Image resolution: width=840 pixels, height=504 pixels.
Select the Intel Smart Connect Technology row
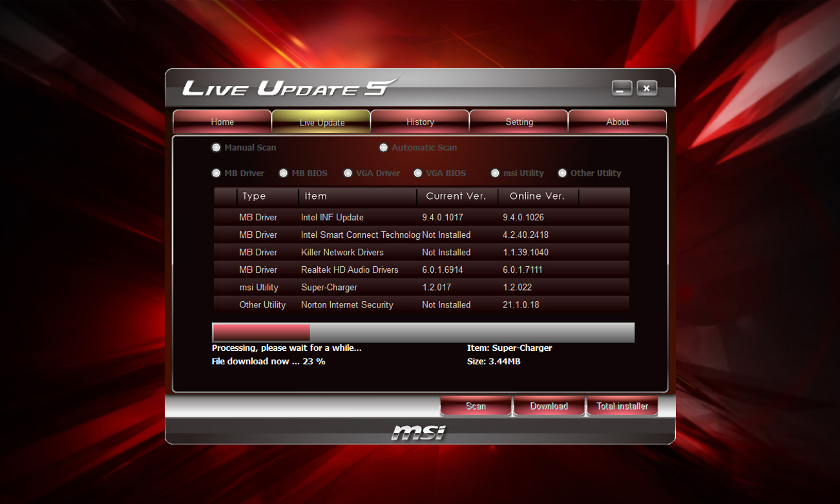(421, 235)
